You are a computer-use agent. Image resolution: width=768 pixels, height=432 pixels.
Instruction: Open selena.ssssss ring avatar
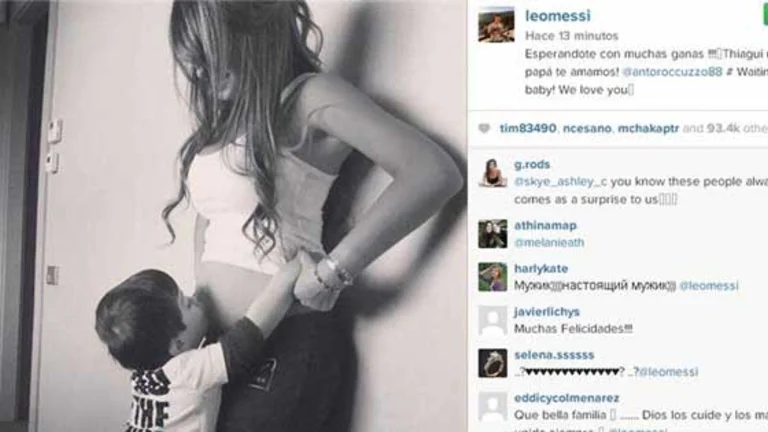pos(493,363)
